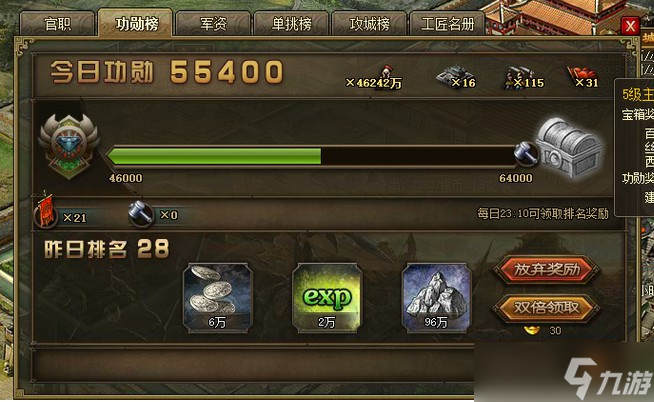Click the diamond rank badge emblem
The image size is (654, 402).
69,146
